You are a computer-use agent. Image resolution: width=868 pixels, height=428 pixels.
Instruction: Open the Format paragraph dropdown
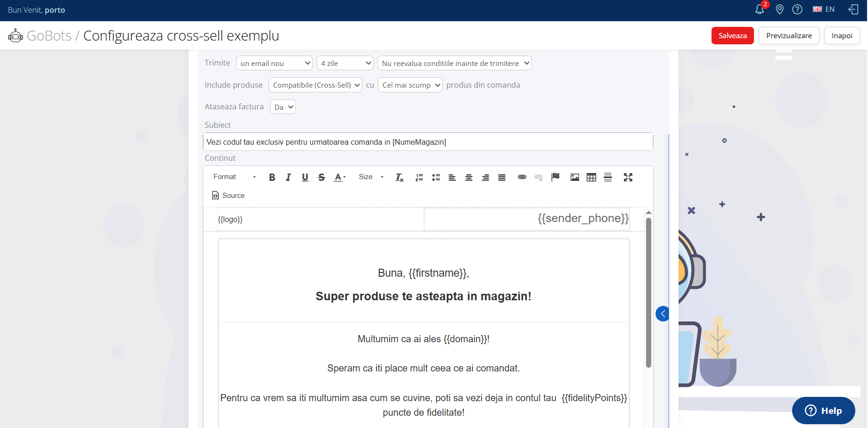(232, 177)
